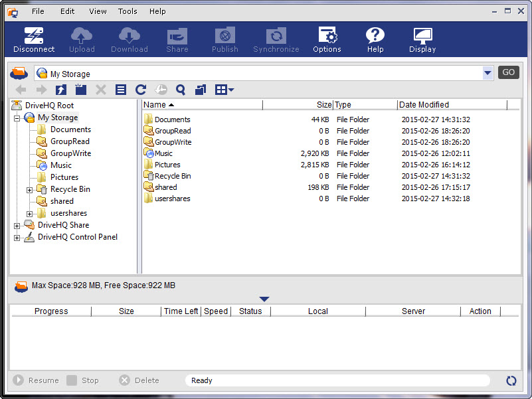The height and width of the screenshot is (399, 532).
Task: Open the Edit menu
Action: (67, 11)
